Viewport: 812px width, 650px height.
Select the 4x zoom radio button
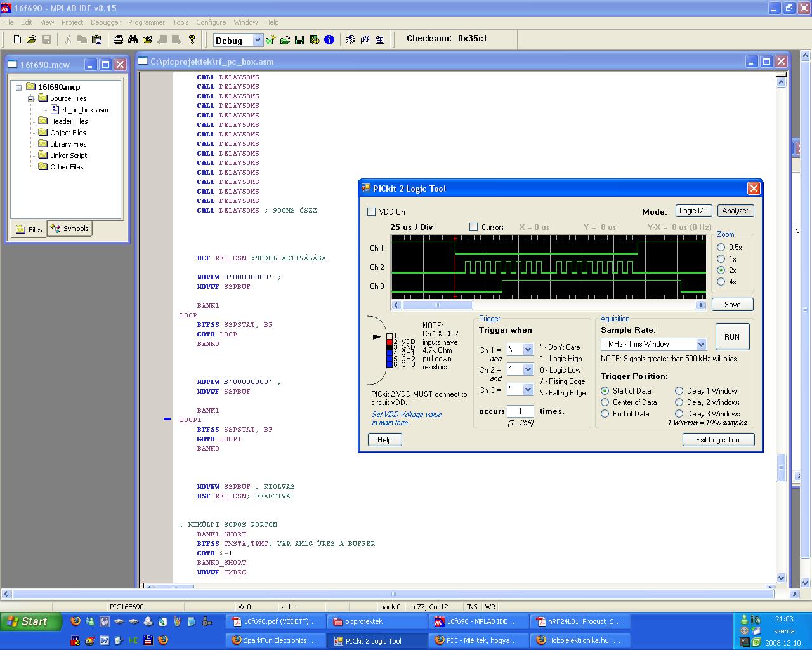(x=721, y=282)
